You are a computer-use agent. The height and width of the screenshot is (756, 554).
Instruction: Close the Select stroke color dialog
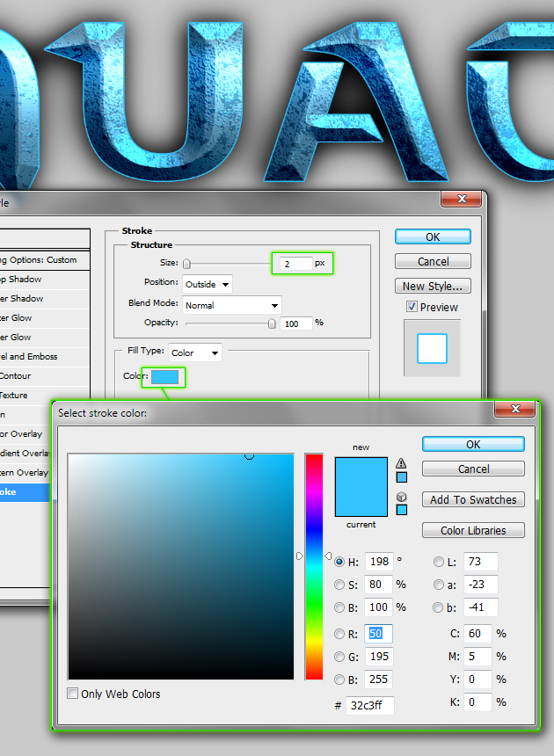515,410
